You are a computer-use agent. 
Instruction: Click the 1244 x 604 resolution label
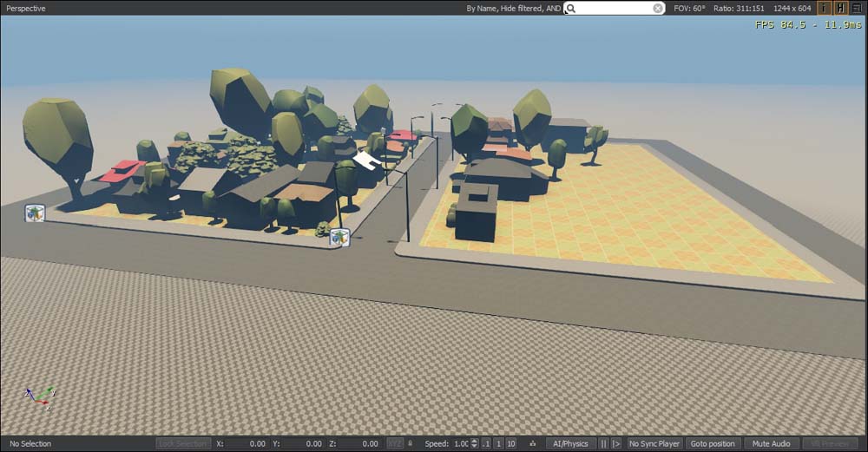click(x=792, y=9)
